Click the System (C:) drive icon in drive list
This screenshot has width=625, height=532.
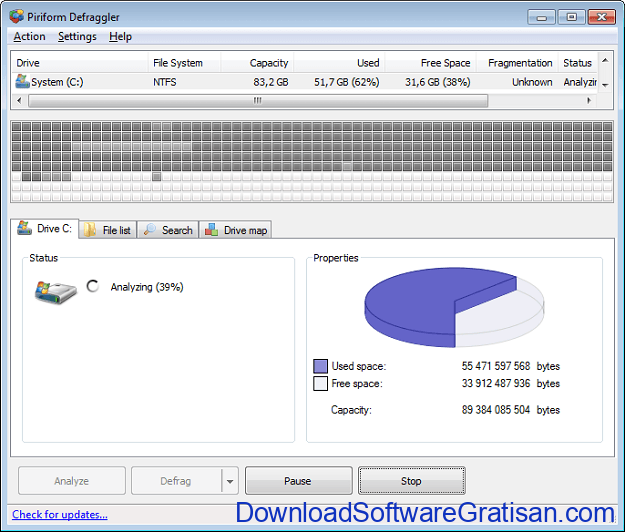(22, 81)
